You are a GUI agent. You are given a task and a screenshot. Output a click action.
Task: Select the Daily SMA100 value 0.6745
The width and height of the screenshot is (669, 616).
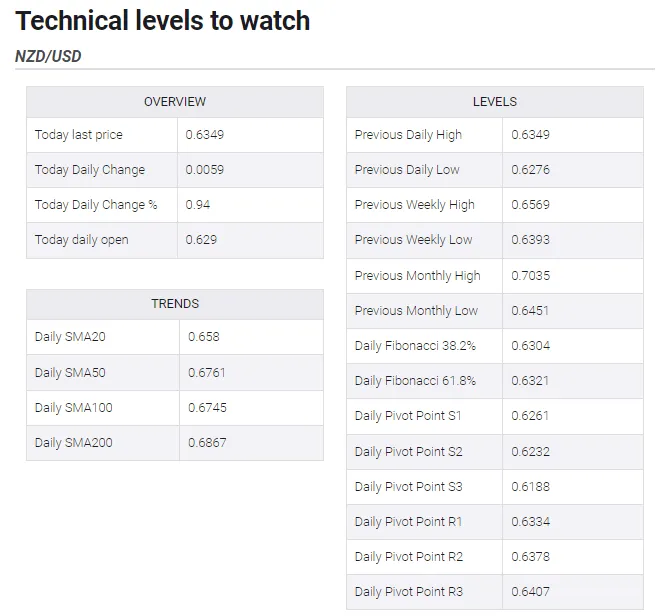207,407
